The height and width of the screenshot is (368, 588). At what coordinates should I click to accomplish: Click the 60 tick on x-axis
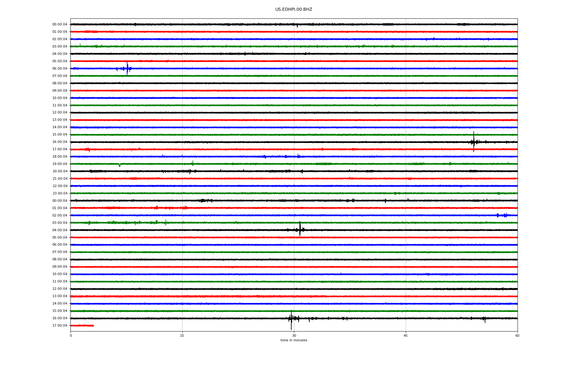[x=517, y=335]
